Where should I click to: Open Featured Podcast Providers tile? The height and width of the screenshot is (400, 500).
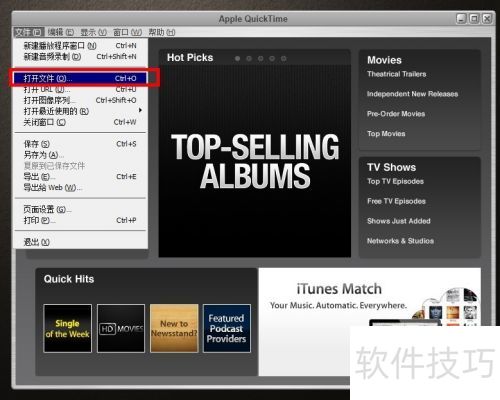point(227,328)
